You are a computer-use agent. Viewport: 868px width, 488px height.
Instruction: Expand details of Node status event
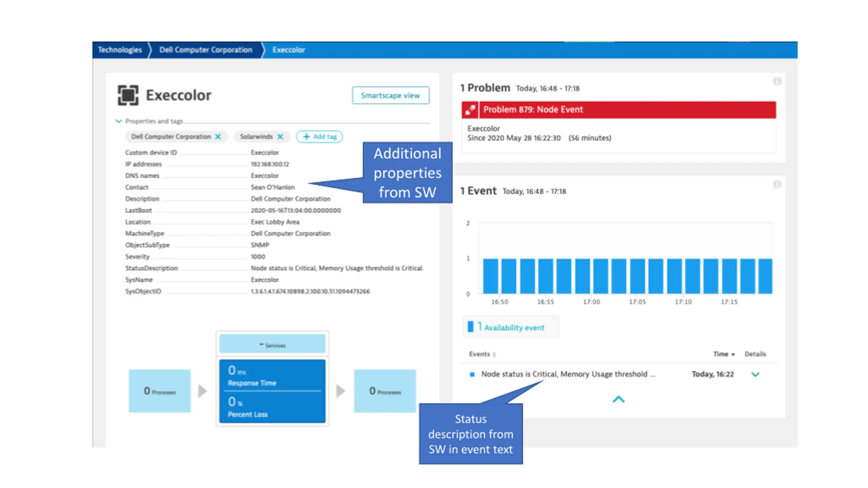coord(755,374)
